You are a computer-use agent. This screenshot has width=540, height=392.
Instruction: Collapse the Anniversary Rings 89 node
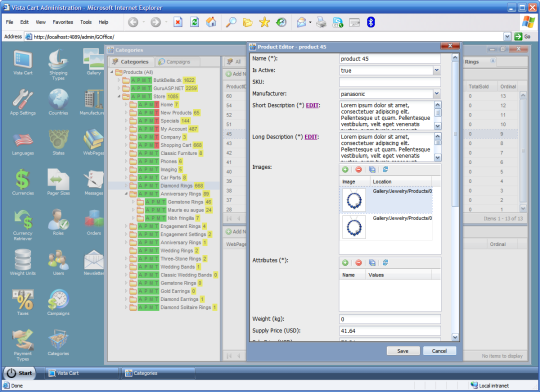coord(126,194)
